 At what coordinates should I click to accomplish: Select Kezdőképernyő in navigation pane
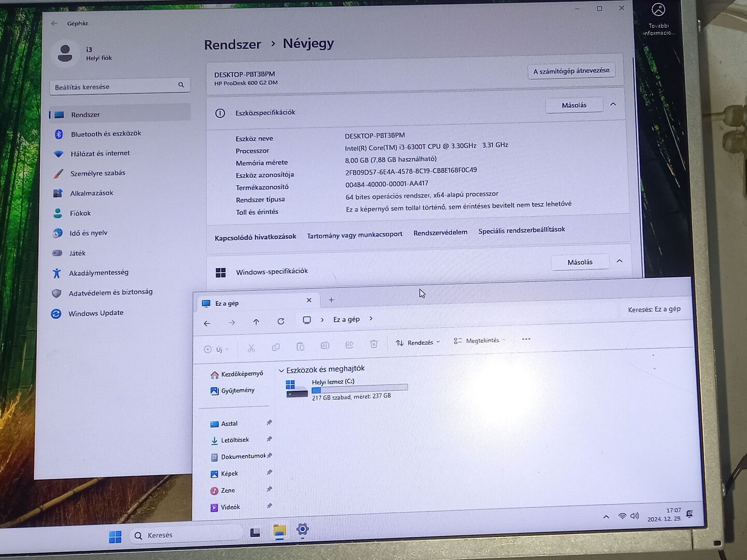(x=237, y=374)
